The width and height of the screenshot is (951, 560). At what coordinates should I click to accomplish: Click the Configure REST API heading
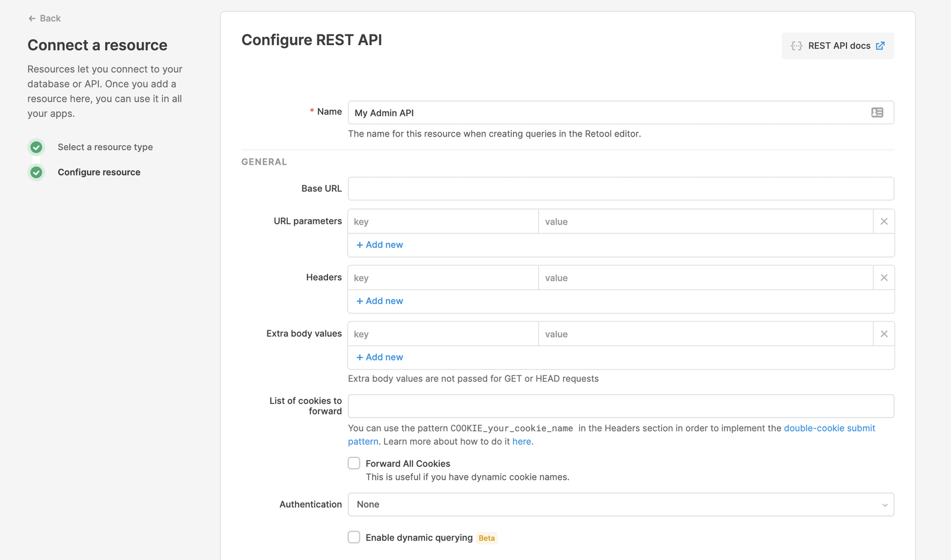point(311,40)
